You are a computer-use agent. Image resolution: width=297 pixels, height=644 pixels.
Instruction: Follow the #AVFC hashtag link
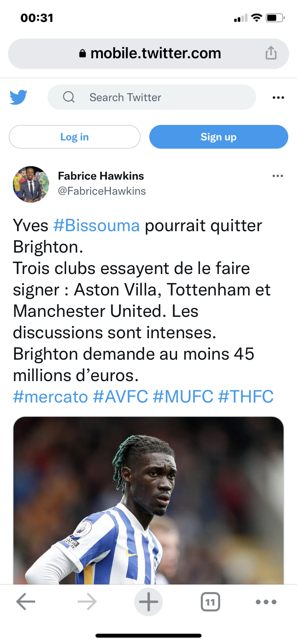[x=120, y=397]
